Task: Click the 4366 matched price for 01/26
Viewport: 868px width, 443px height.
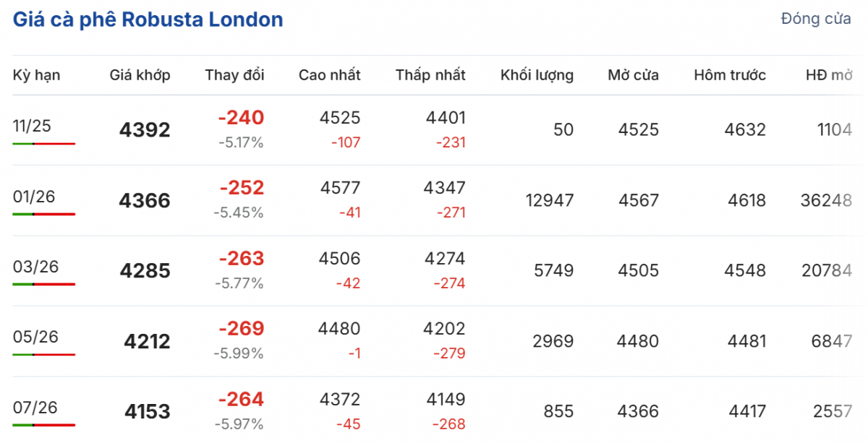Action: click(x=145, y=200)
